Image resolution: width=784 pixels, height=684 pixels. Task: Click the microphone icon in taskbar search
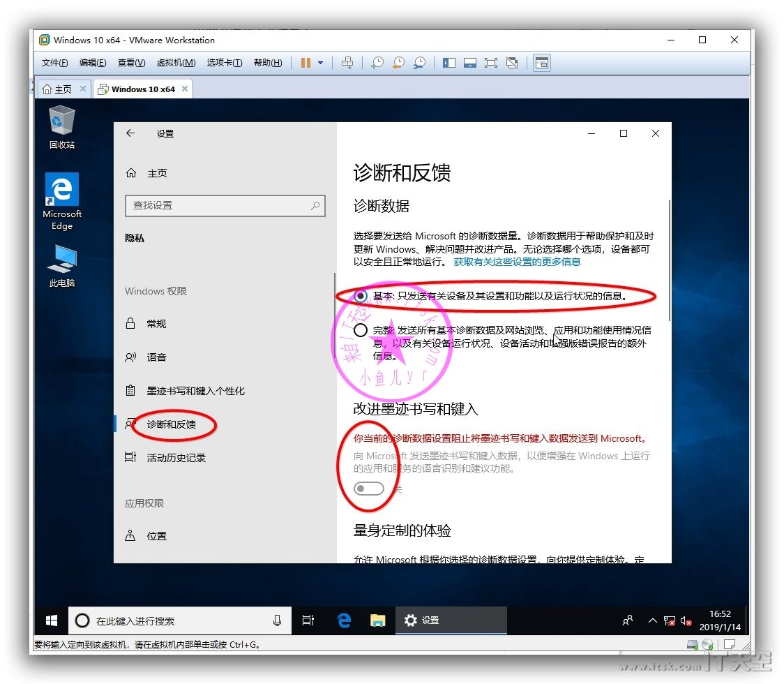pyautogui.click(x=277, y=620)
